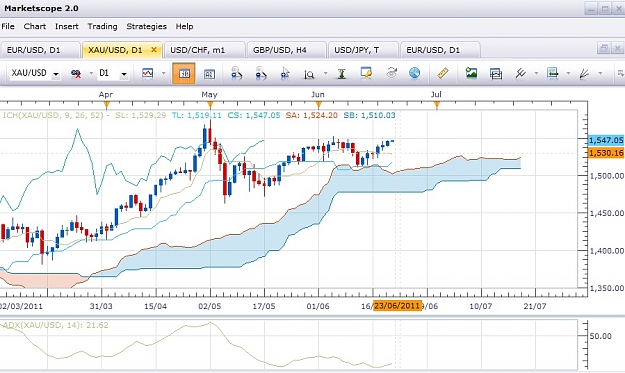Toggle the highlighted orange chart mode button
This screenshot has width=625, height=373.
(x=184, y=73)
